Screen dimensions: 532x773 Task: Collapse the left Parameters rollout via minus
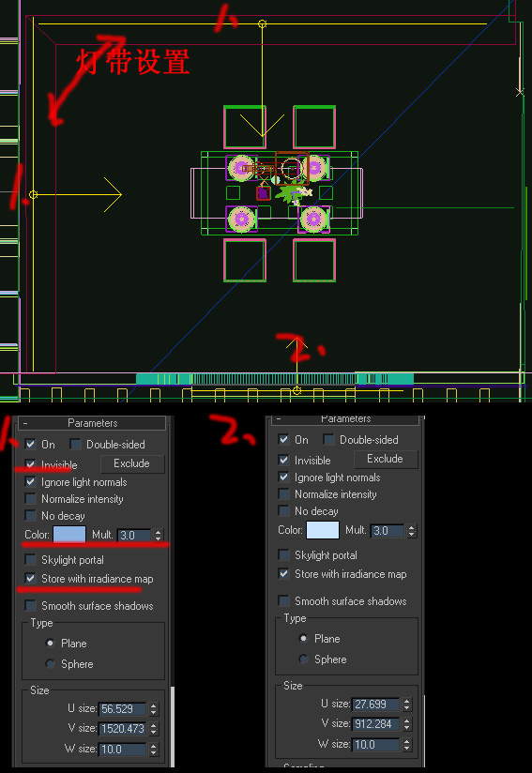click(x=25, y=423)
